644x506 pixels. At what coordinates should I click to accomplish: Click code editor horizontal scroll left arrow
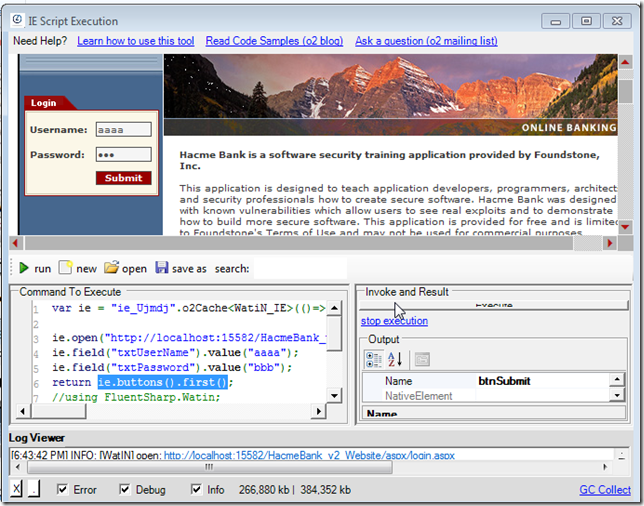23,411
